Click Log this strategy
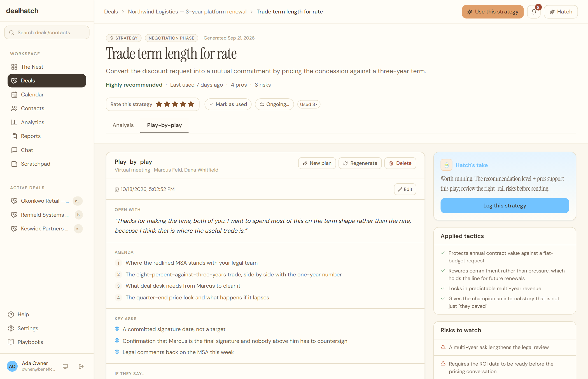588x379 pixels. tap(505, 206)
